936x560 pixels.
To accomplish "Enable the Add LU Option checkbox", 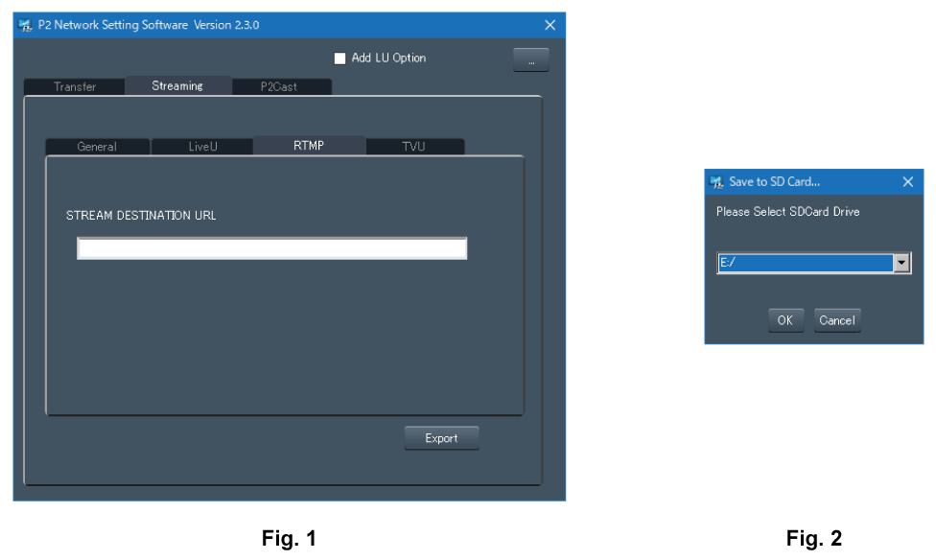I will 339,58.
